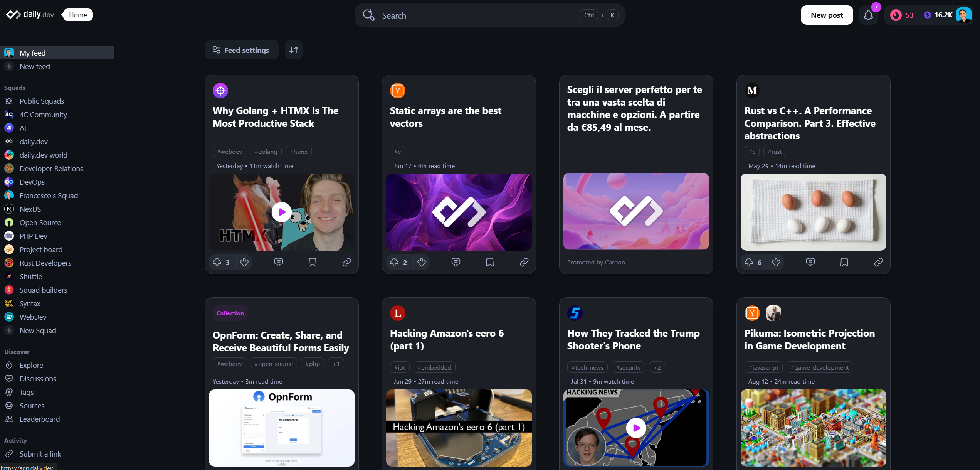
Task: Click the Collection label on OpnForm card
Action: pyautogui.click(x=230, y=313)
